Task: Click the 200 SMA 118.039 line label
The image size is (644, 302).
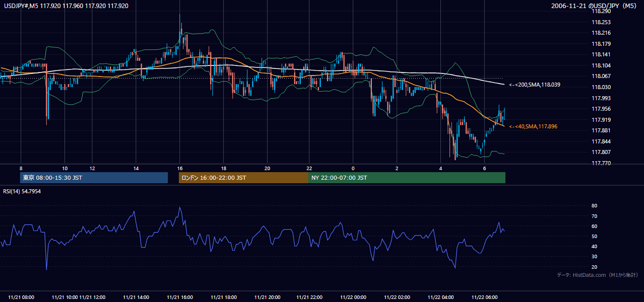Action: point(535,85)
